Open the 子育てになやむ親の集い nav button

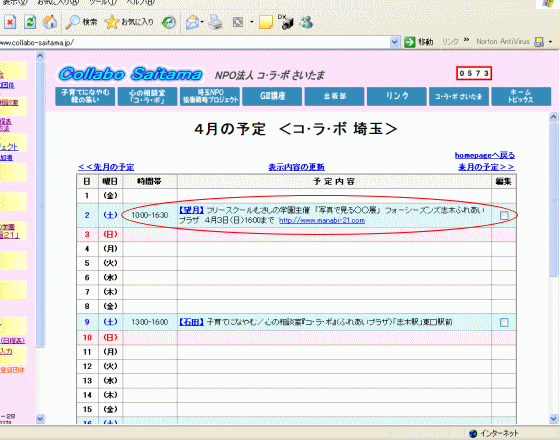point(85,96)
